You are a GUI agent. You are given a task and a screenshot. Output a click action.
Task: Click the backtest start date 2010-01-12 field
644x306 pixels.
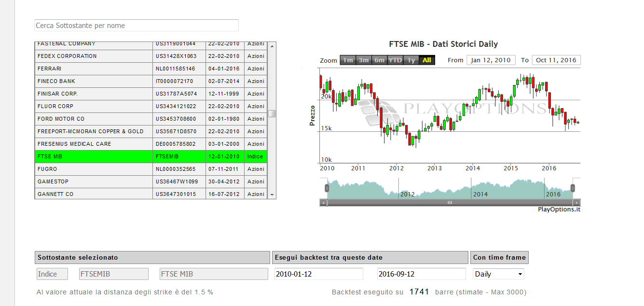(x=319, y=274)
